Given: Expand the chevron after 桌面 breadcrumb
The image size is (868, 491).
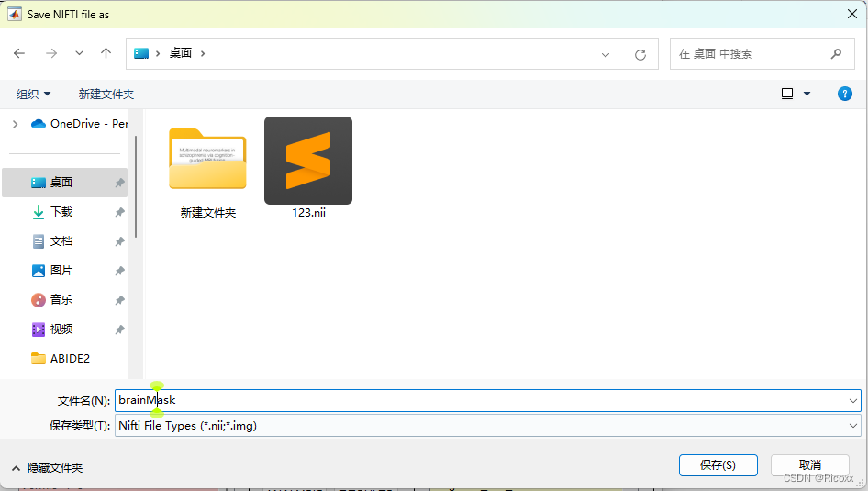Looking at the screenshot, I should pyautogui.click(x=203, y=53).
